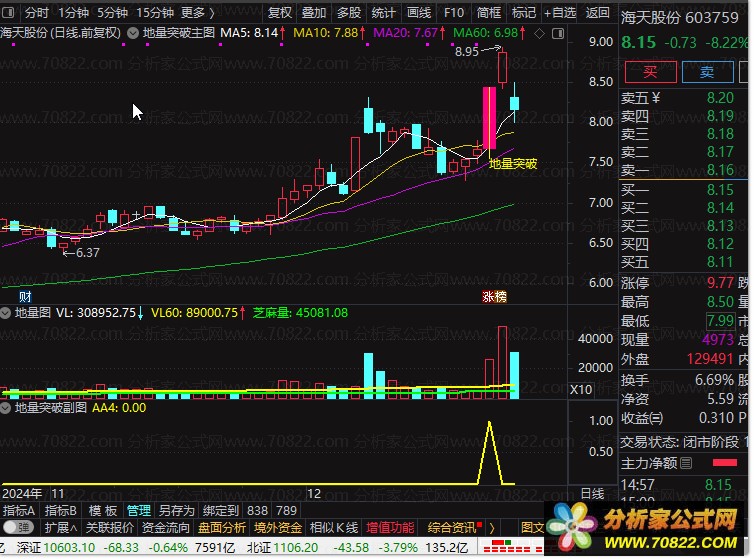Select the 15分钟 period
The width and height of the screenshot is (754, 559).
click(155, 13)
